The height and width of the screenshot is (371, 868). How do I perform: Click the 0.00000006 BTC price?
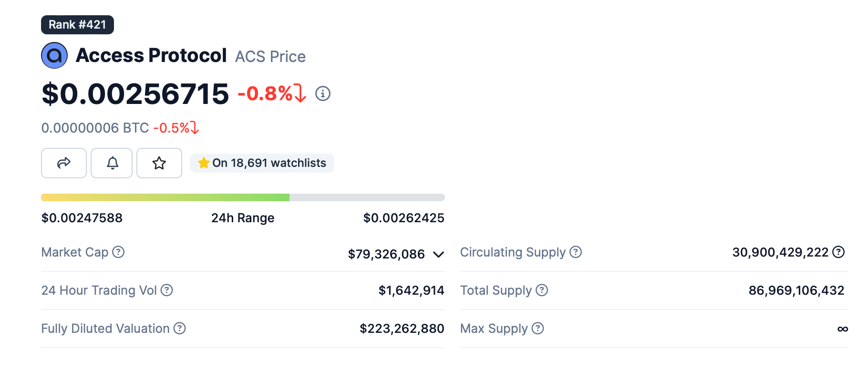(x=95, y=128)
